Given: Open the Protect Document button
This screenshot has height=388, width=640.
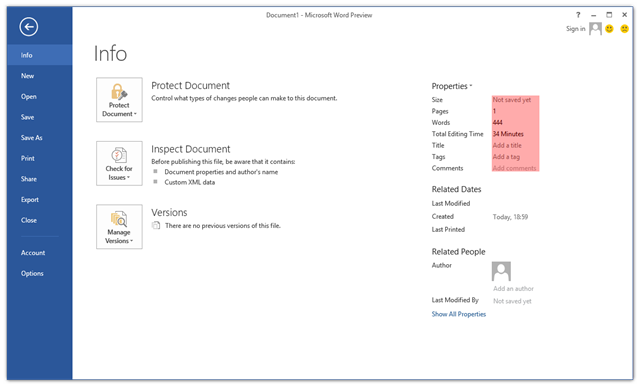Looking at the screenshot, I should (x=119, y=100).
